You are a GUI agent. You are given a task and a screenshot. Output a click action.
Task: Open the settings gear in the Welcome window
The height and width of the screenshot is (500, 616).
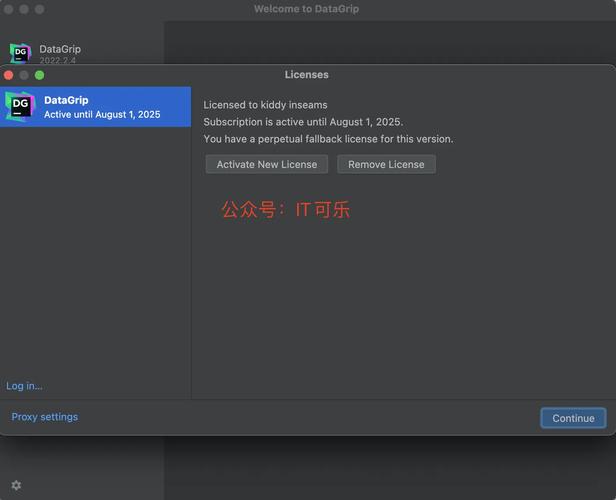(x=16, y=485)
